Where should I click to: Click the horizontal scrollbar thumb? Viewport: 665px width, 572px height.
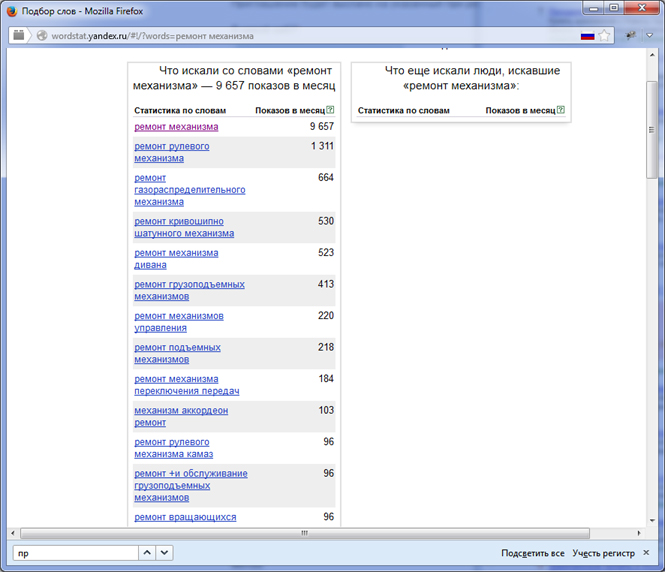click(x=305, y=533)
